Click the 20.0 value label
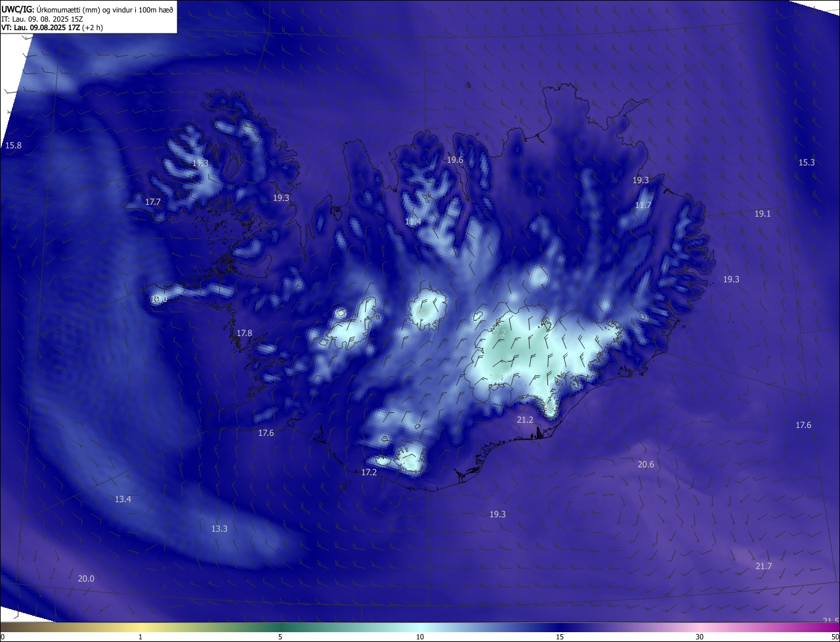Screen dimensions: 840x642 point(86,579)
